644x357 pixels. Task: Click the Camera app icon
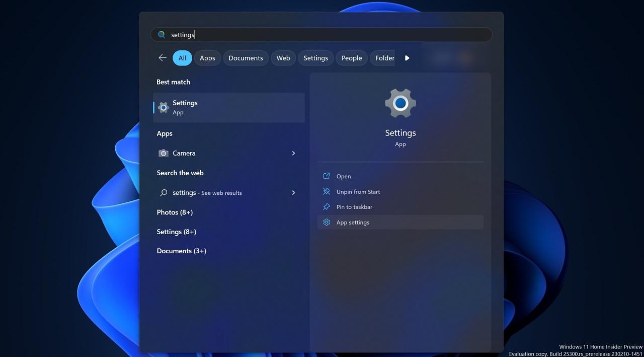(163, 153)
